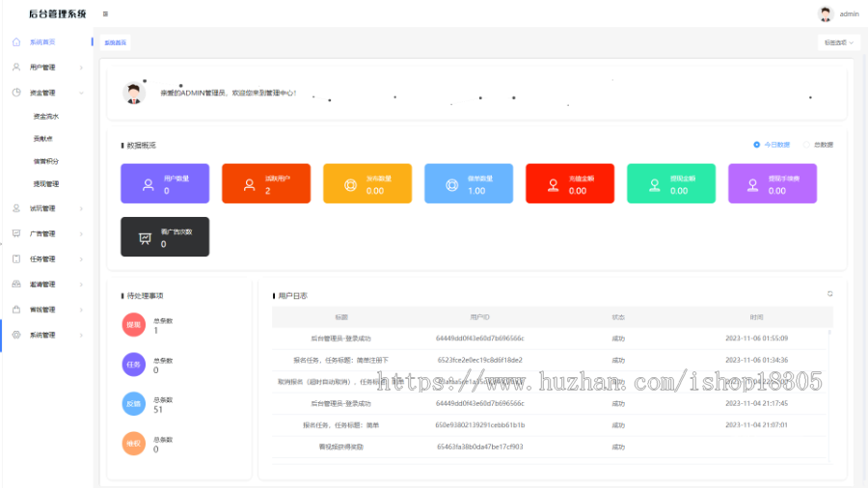
Task: Open 资金流水 under 资金管理
Action: 46,116
